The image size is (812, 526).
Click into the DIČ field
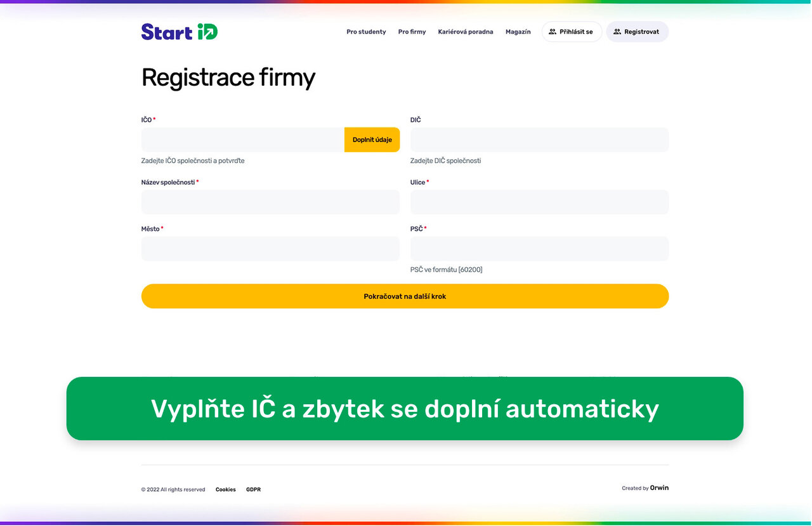click(539, 140)
